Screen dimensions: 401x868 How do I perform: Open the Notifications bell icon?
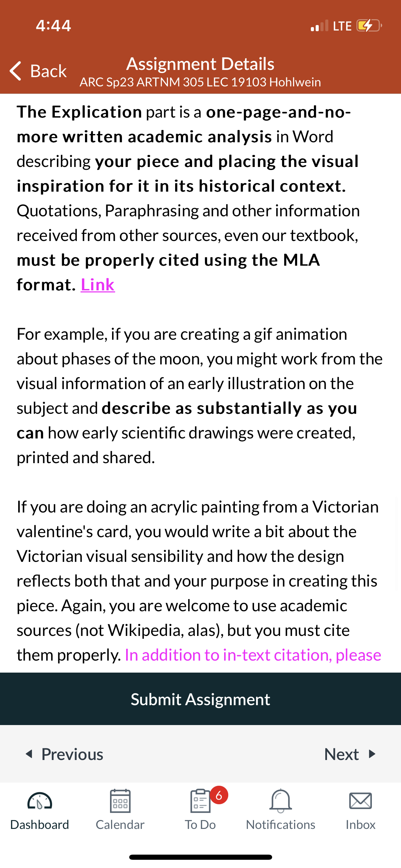click(x=281, y=801)
